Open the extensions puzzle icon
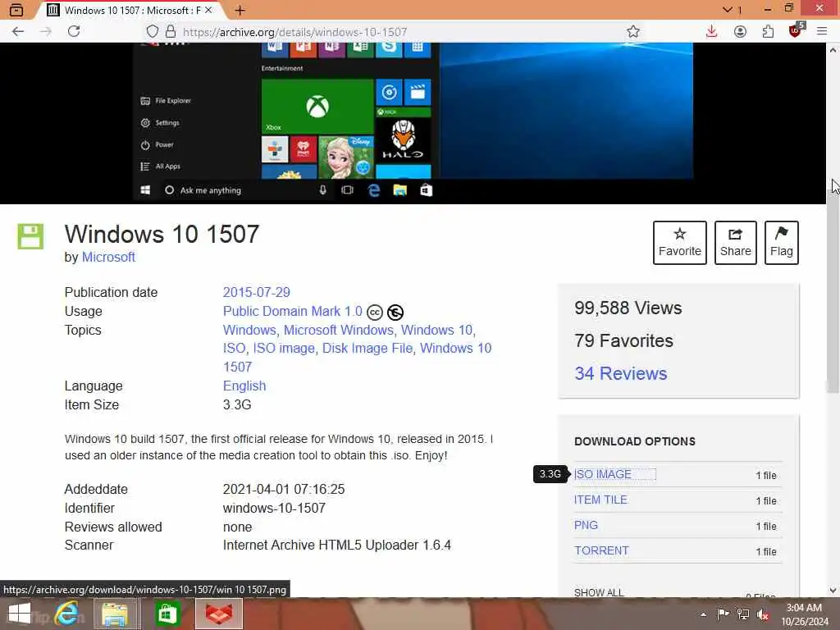 tap(768, 32)
